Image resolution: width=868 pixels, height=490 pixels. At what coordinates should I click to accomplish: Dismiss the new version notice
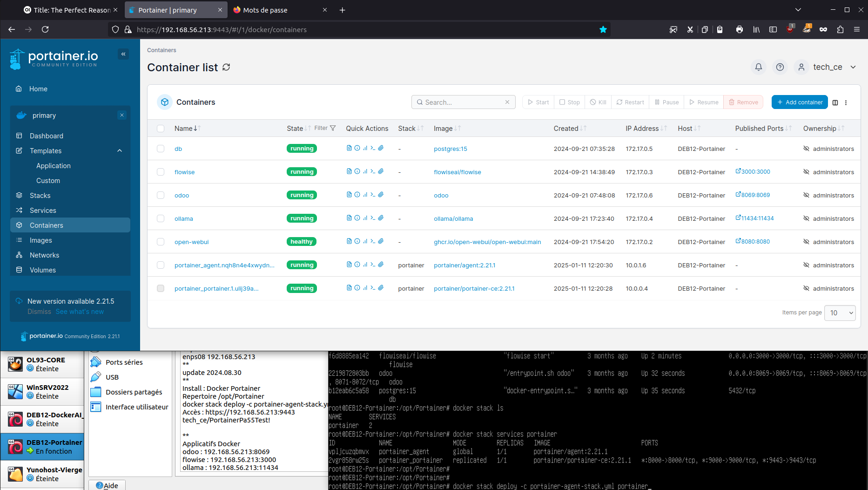(39, 312)
